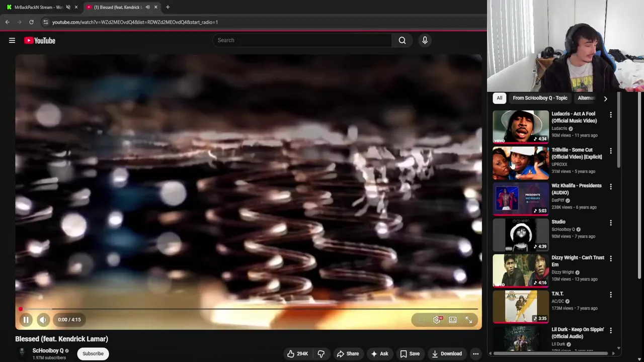Image resolution: width=644 pixels, height=362 pixels.
Task: Share the video
Action: [348, 354]
